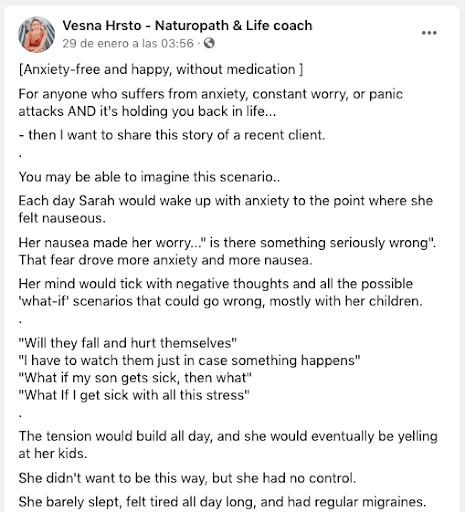
Task: Click the line 'You may be able to imagine'
Action: (x=149, y=177)
